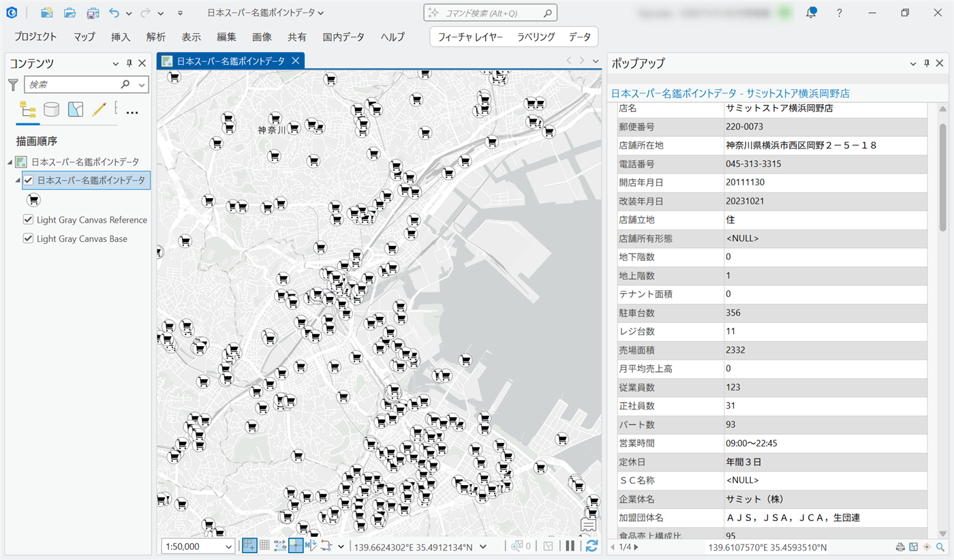This screenshot has height=560, width=954.
Task: Select the List By Editing pencil icon
Action: 99,109
